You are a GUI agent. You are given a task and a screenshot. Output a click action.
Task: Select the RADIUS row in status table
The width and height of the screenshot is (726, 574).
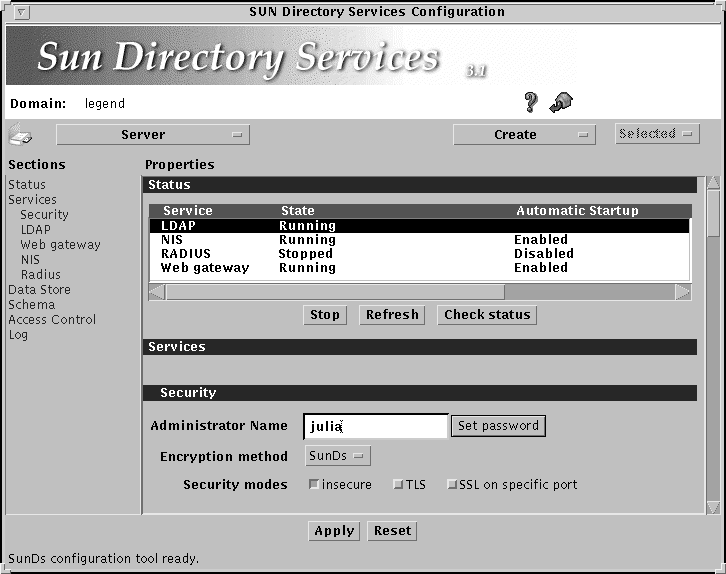[x=419, y=254]
